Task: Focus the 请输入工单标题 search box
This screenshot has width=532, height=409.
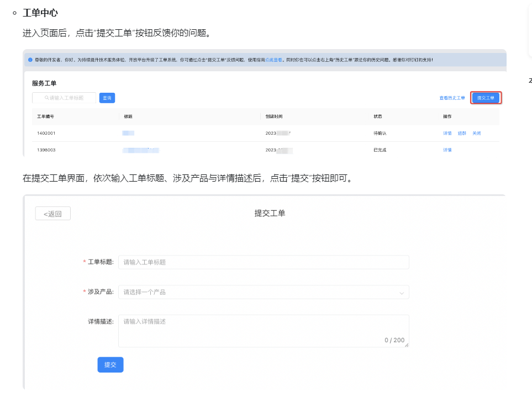Action: click(64, 98)
